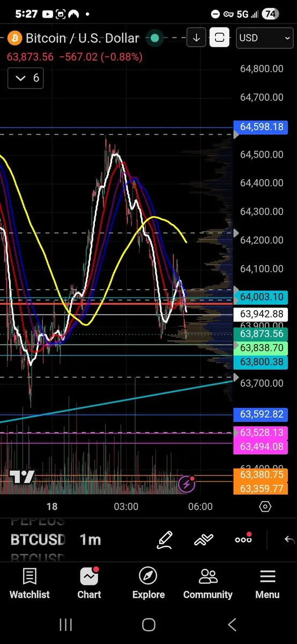This screenshot has height=644, width=297.
Task: Tap the 64,598.18 blue price label
Action: 262,127
